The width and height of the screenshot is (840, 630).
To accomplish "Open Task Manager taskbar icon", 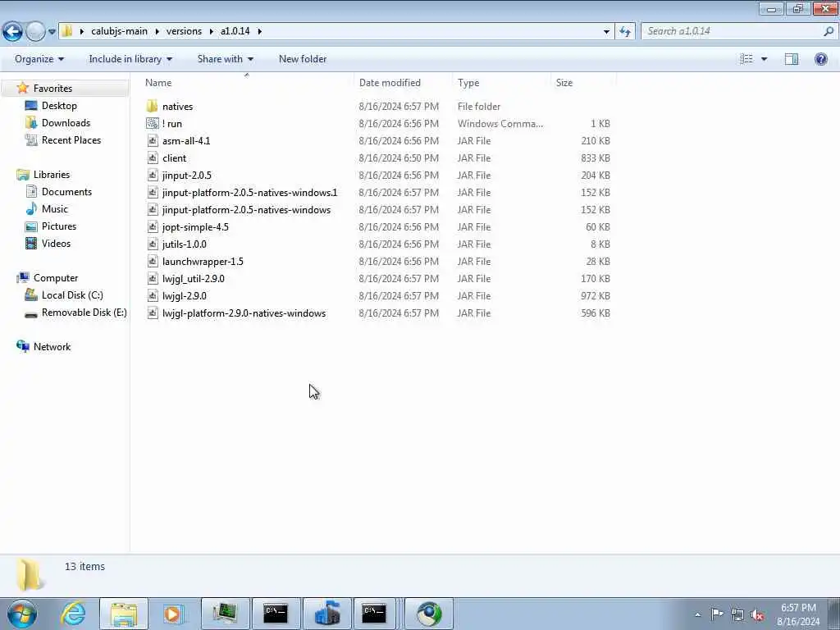I will click(225, 614).
